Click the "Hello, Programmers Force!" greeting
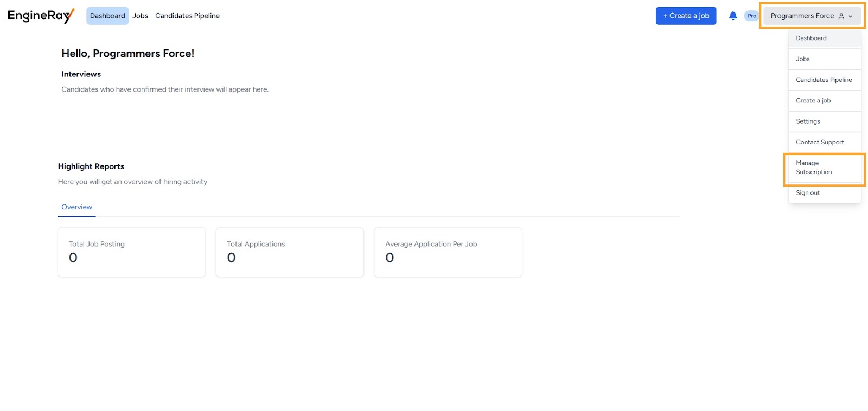This screenshot has width=868, height=411. click(128, 54)
